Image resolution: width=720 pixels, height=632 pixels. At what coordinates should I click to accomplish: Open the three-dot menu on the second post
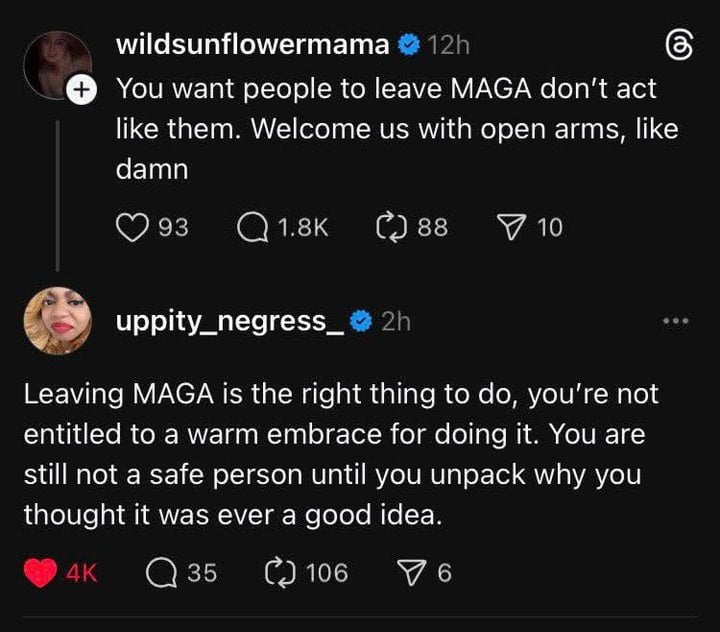[x=676, y=321]
